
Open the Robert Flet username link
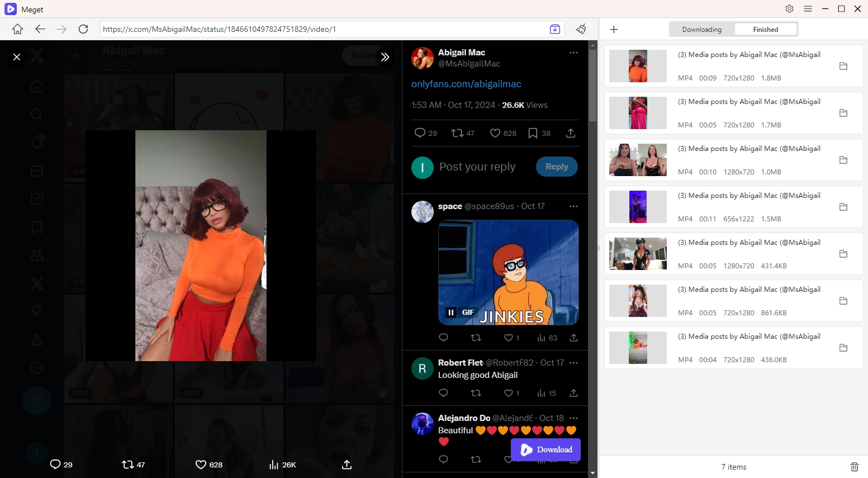click(x=461, y=363)
